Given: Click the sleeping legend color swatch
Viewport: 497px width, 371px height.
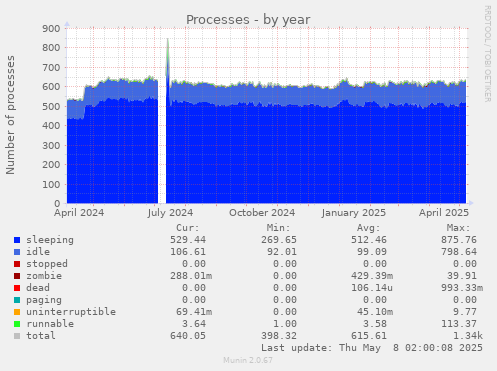Looking at the screenshot, I should (17, 240).
